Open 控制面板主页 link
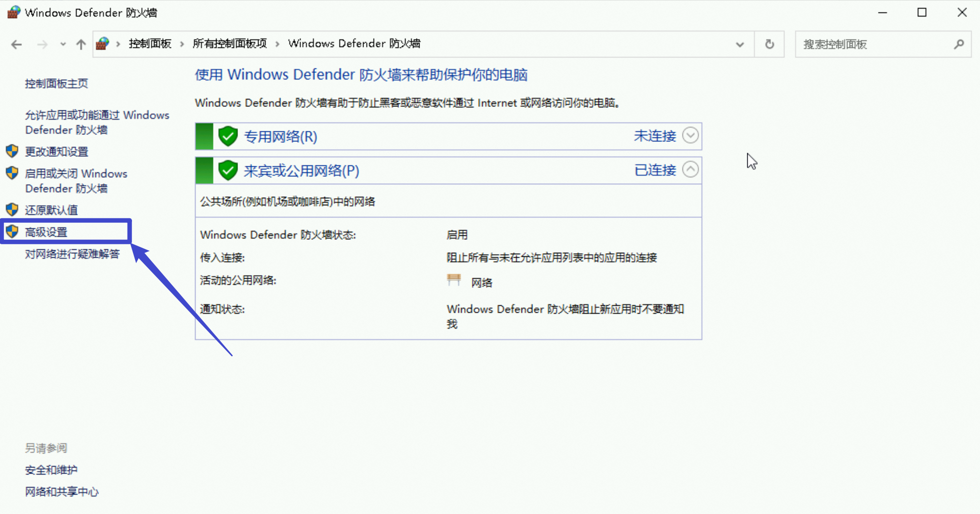 [x=56, y=83]
